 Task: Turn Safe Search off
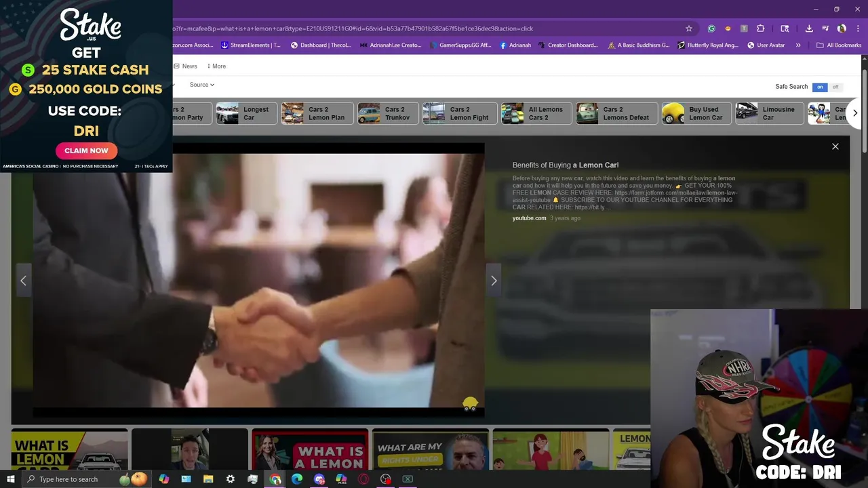click(835, 87)
